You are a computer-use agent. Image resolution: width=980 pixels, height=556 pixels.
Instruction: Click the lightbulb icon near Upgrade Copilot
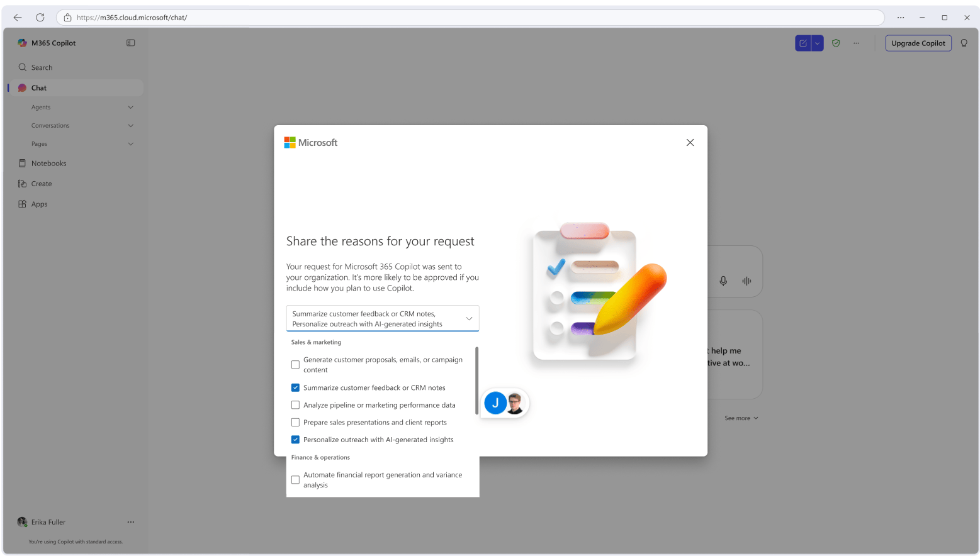pyautogui.click(x=964, y=43)
